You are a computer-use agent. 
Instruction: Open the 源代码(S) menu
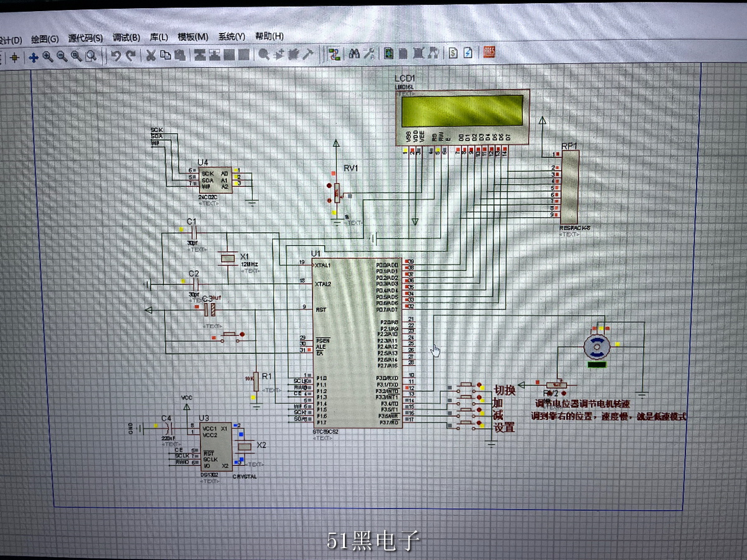(x=86, y=38)
